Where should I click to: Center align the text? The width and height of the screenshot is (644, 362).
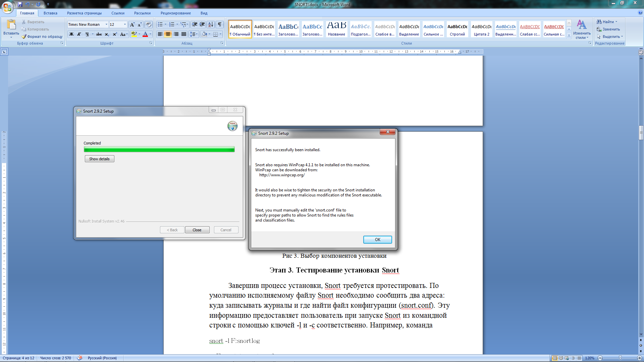[x=168, y=34]
